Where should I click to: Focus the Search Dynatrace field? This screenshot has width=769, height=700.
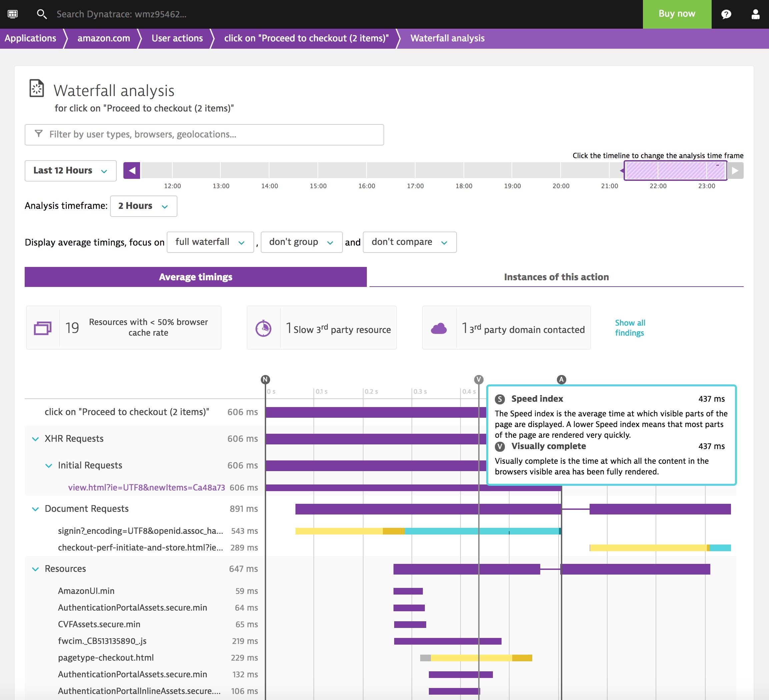[x=121, y=14]
